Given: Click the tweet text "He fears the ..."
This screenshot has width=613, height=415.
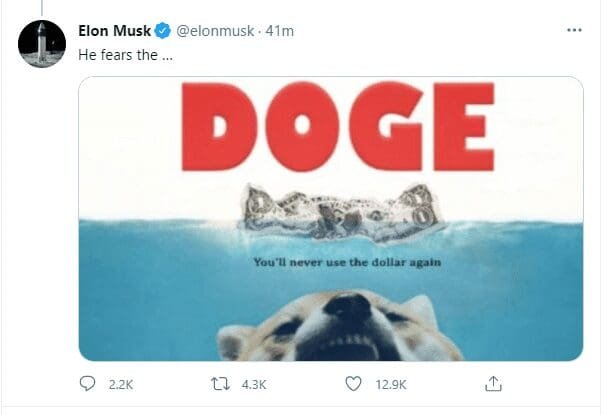Looking at the screenshot, I should point(117,54).
